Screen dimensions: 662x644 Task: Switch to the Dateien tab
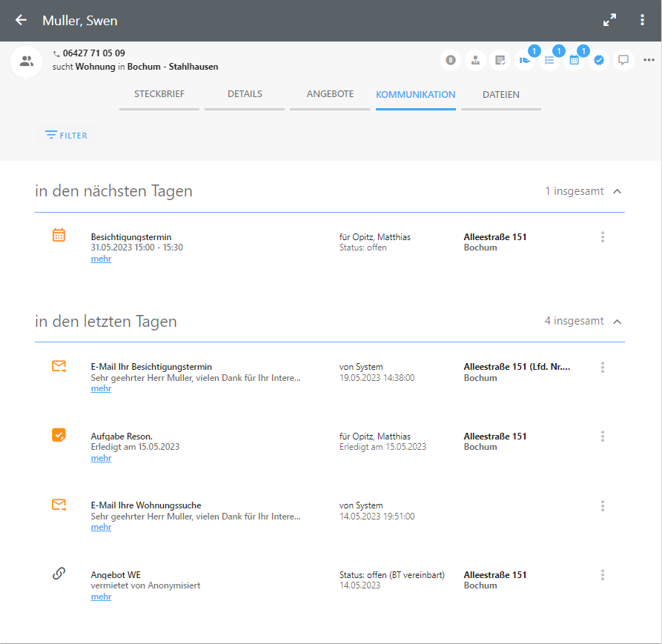pos(501,95)
